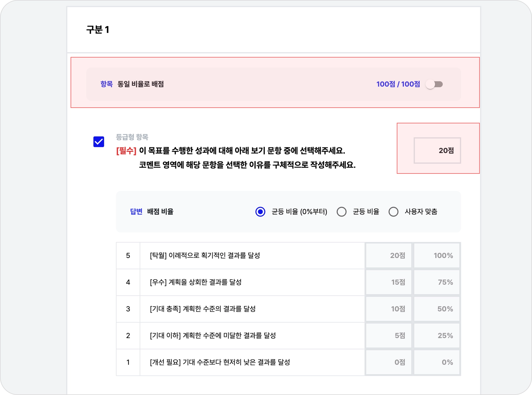Uncheck the 등급형 항목 checkbox
Image resolution: width=532 pixels, height=395 pixels.
pyautogui.click(x=99, y=142)
